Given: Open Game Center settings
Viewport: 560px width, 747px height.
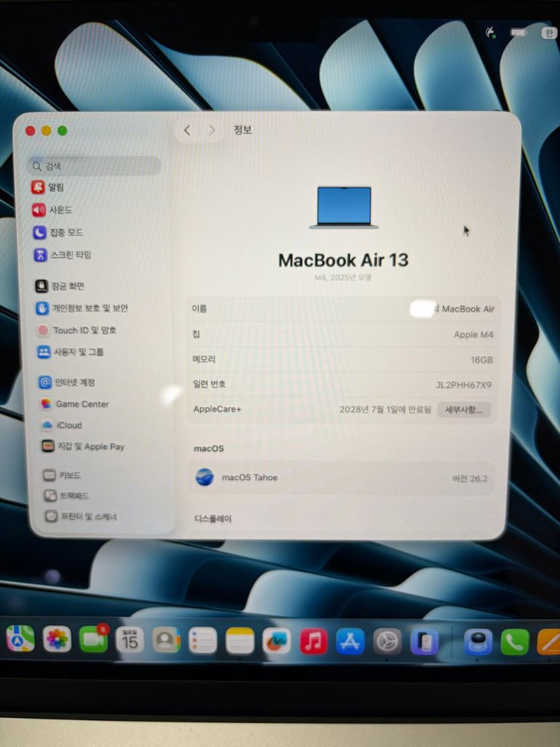Looking at the screenshot, I should click(75, 403).
